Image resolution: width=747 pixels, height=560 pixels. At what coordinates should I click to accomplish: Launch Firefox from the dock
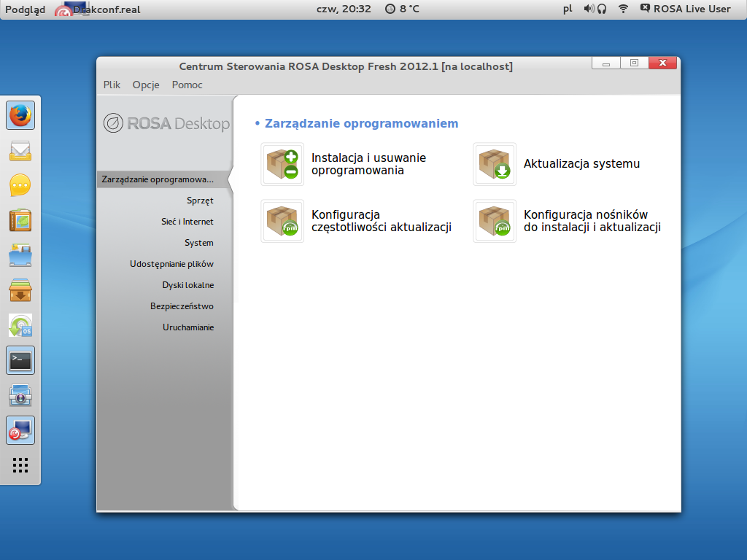20,115
